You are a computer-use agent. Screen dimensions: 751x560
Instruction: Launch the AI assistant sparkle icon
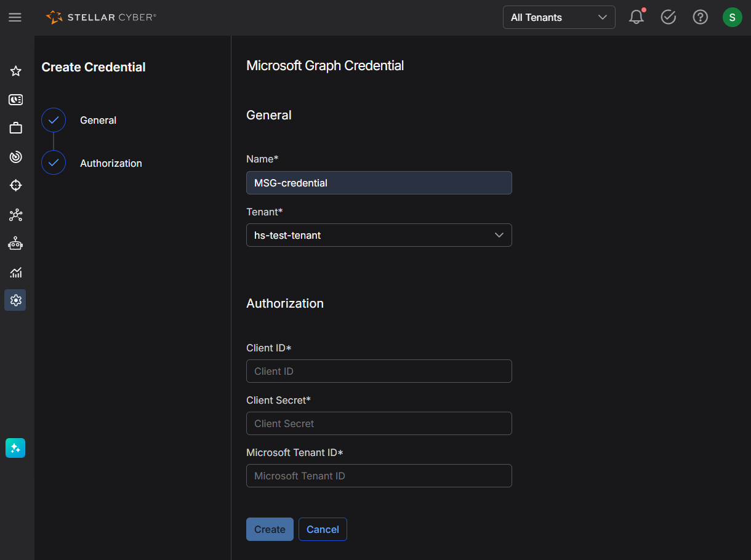pos(15,448)
